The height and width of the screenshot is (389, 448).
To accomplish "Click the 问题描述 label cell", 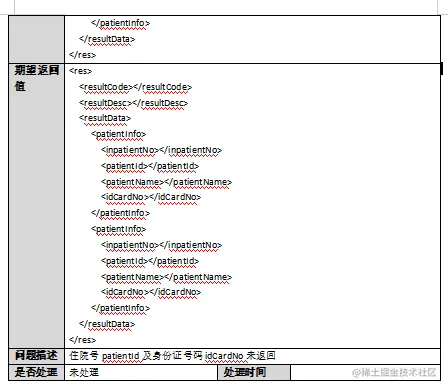I will click(37, 356).
